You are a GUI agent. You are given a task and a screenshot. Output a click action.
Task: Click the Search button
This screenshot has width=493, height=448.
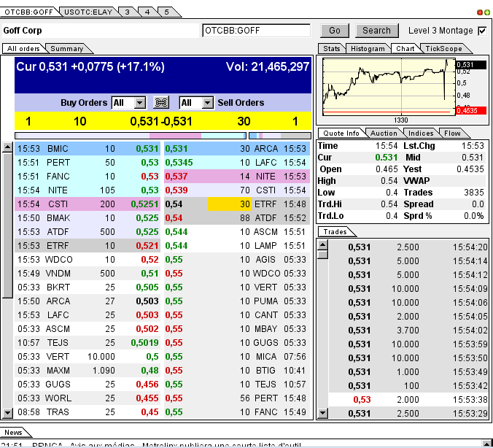[376, 31]
